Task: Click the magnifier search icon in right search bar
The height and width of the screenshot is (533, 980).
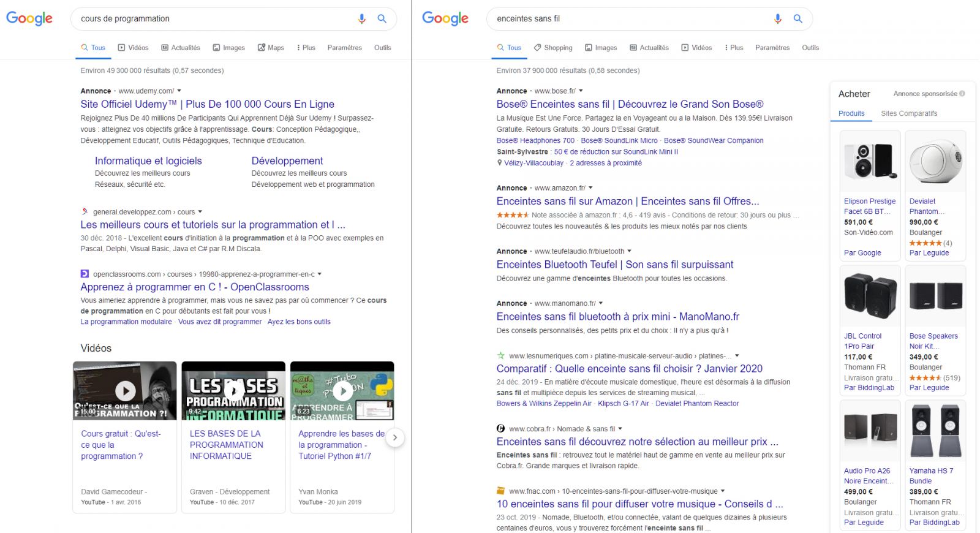Action: 797,19
